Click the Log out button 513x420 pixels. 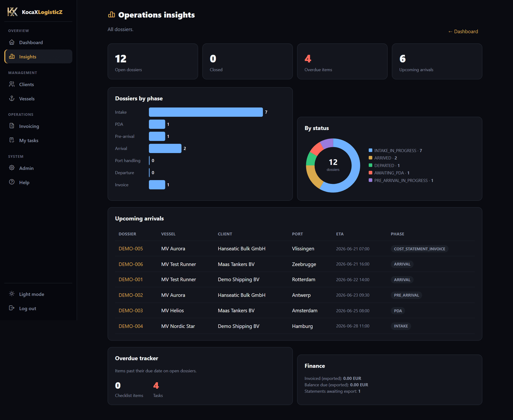pyautogui.click(x=38, y=308)
